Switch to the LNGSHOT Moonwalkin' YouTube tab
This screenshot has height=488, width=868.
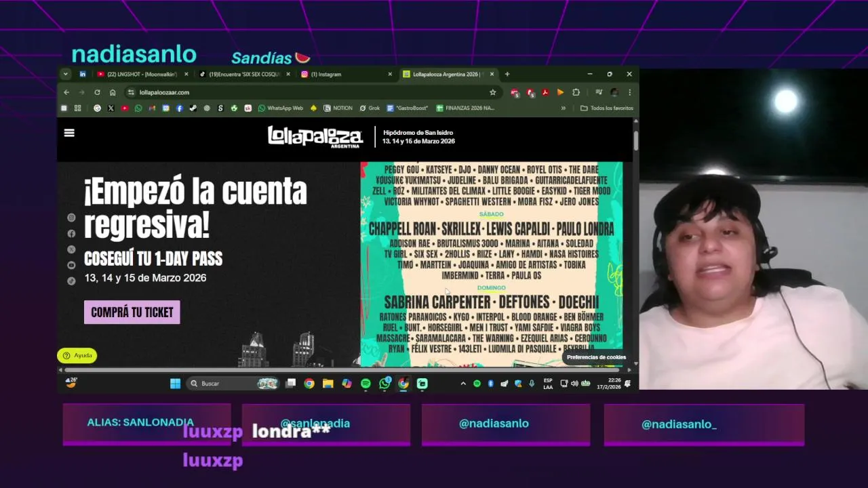click(x=142, y=74)
